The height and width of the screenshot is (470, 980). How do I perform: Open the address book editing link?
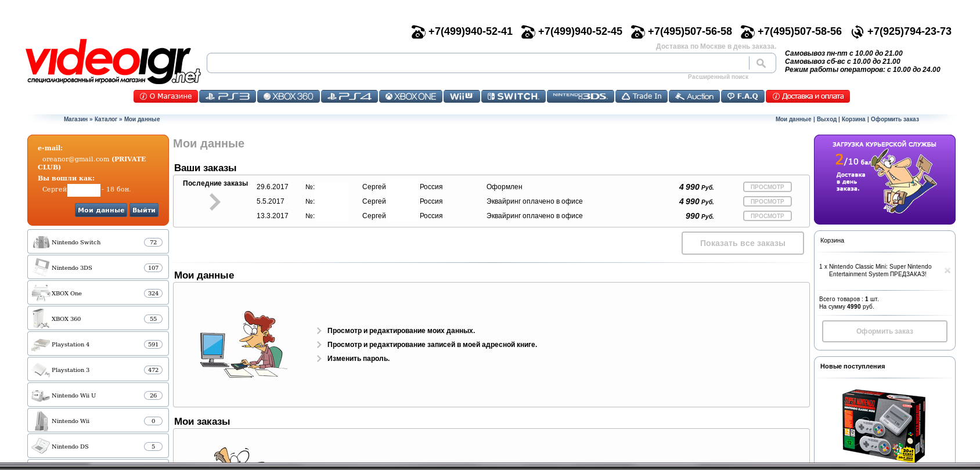point(432,345)
